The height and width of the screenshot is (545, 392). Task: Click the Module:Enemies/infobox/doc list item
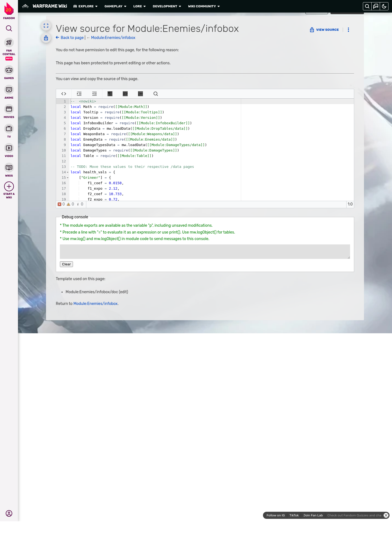click(x=97, y=292)
